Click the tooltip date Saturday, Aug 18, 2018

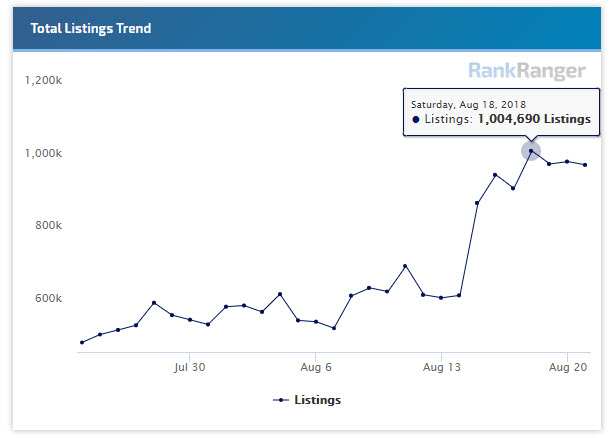(x=468, y=103)
